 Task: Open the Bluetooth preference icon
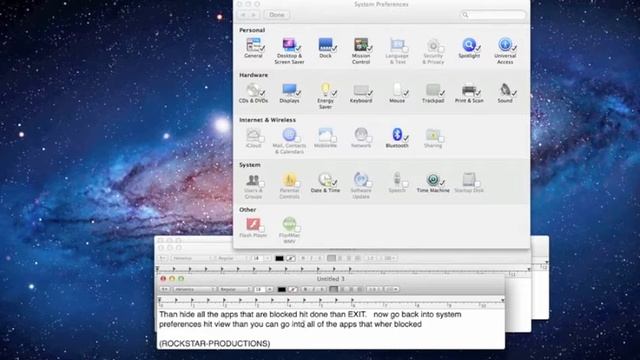pos(397,134)
